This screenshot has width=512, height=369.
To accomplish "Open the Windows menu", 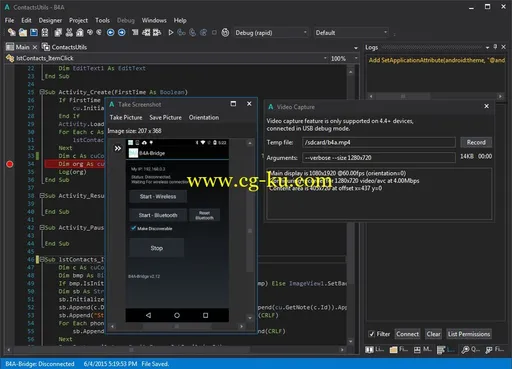I will (154, 20).
